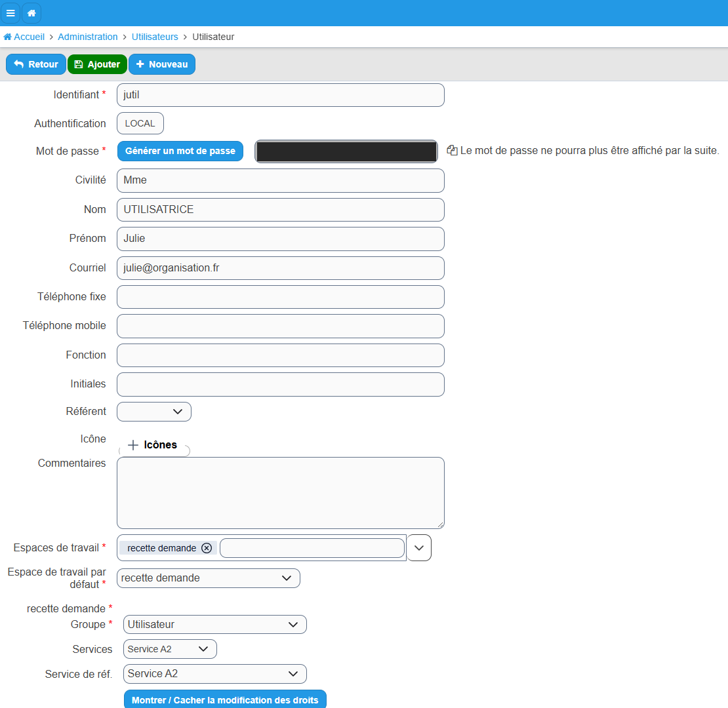
Task: Click the Initiales input field
Action: tap(281, 385)
